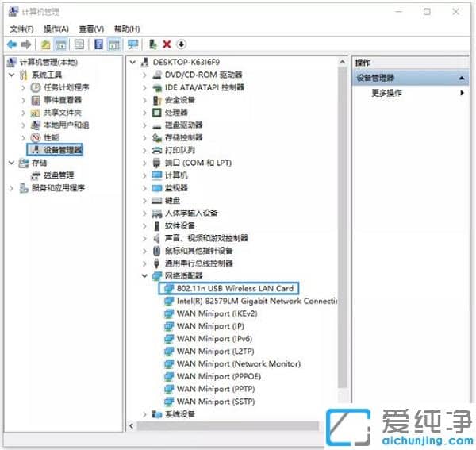Open the 查看(V) menu

pos(91,29)
